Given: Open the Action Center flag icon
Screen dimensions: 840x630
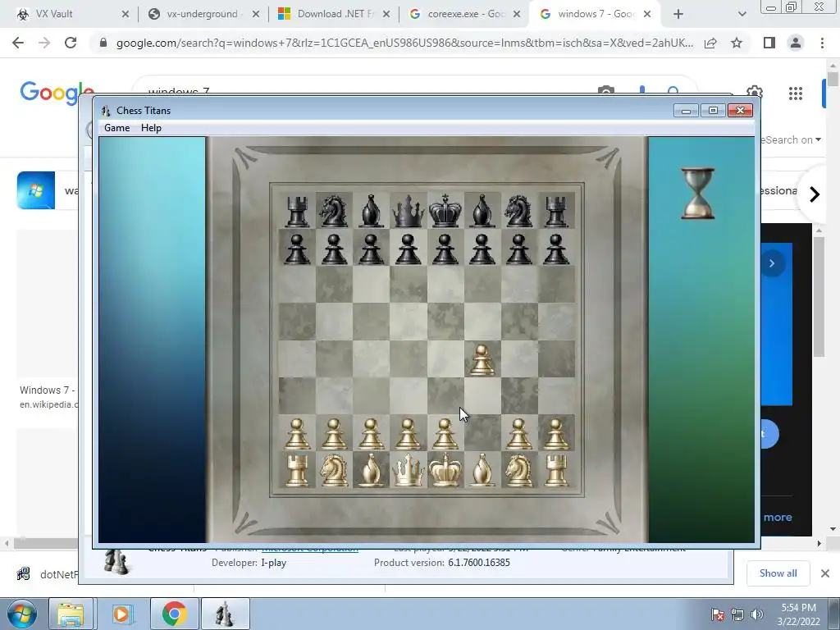Looking at the screenshot, I should (718, 614).
